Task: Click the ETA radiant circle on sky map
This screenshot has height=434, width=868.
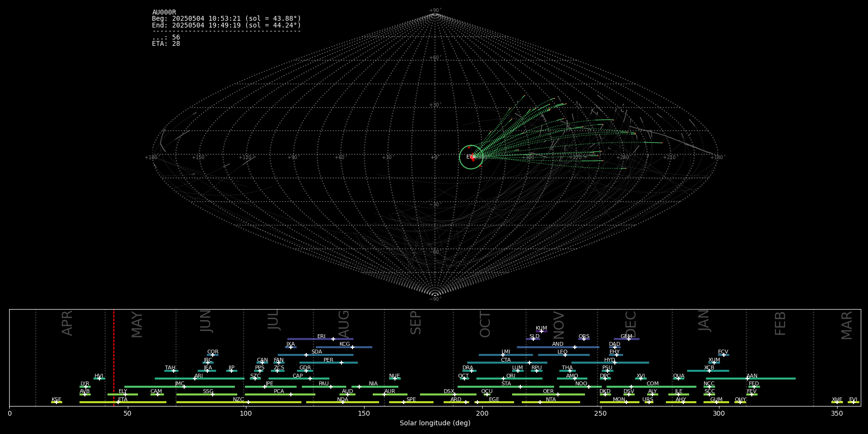Action: pos(471,157)
